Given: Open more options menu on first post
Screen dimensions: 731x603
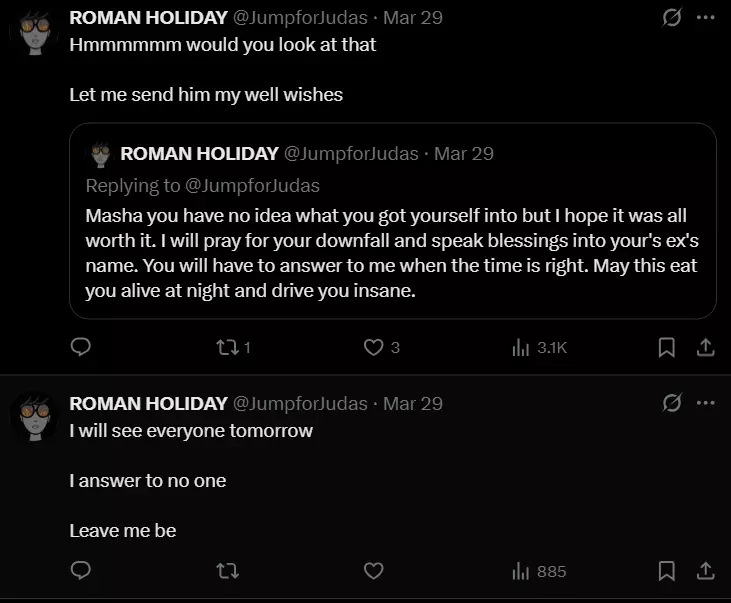Looking at the screenshot, I should [x=705, y=18].
